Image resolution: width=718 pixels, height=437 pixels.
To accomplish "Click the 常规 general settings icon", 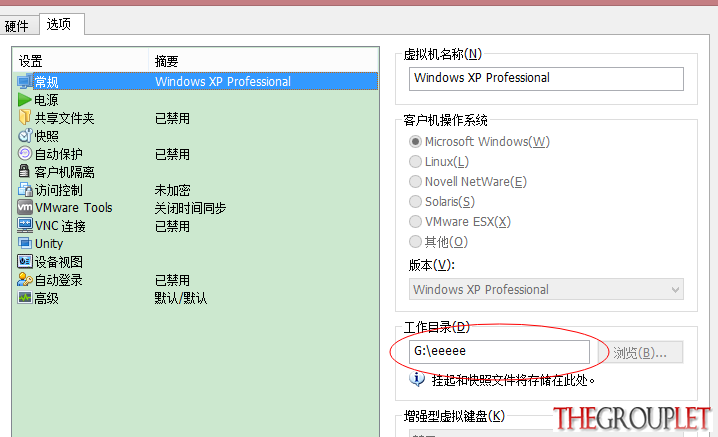I will [x=25, y=82].
